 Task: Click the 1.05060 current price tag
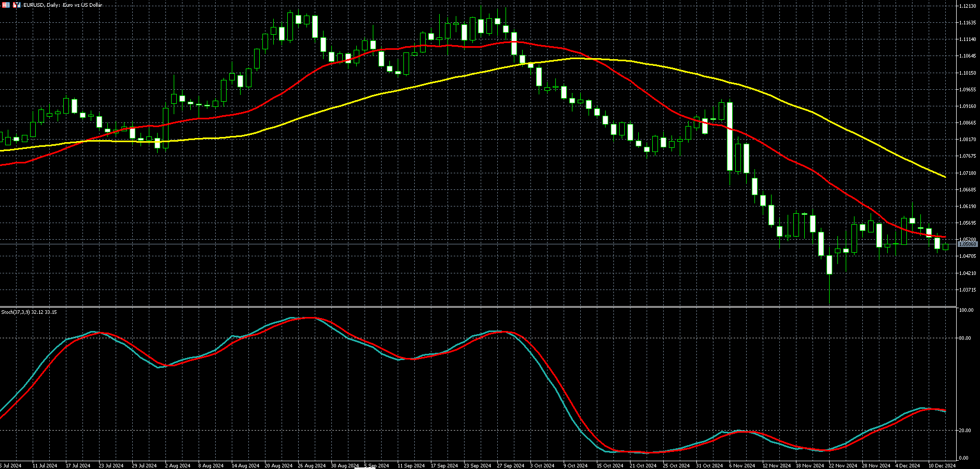(x=968, y=244)
